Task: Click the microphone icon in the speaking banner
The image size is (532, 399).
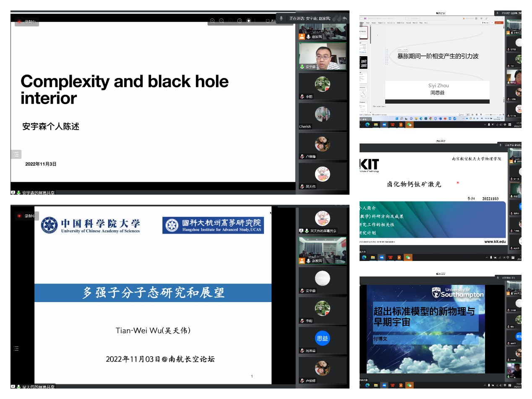Action: 282,18
